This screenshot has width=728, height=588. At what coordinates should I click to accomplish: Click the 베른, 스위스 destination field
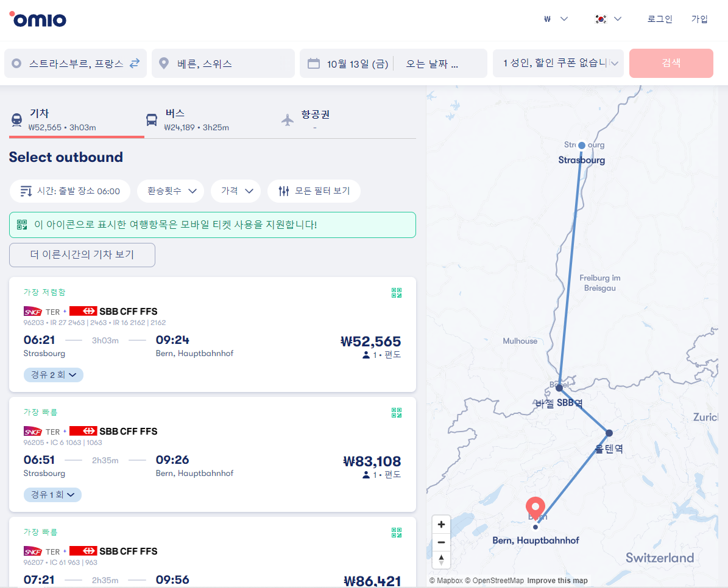(224, 63)
